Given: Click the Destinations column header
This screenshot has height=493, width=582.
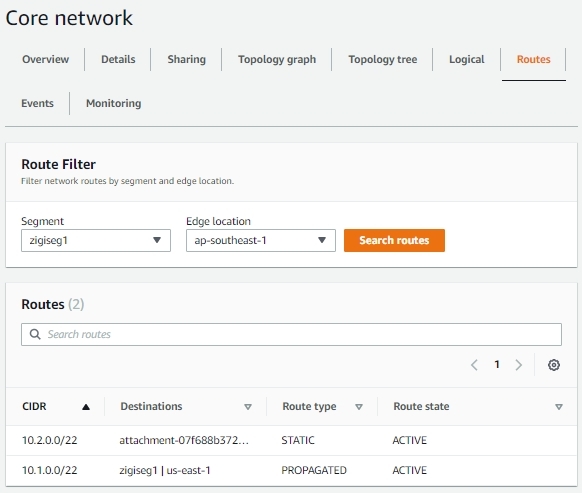Looking at the screenshot, I should click(x=151, y=407).
